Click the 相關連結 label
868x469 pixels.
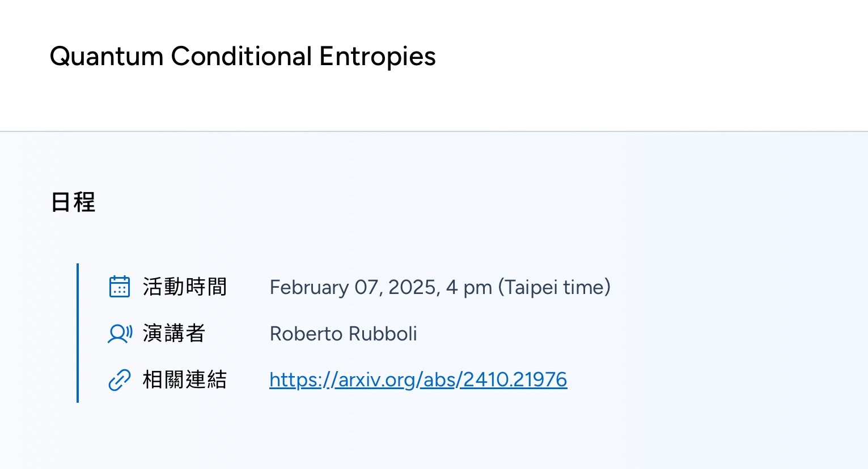[185, 380]
